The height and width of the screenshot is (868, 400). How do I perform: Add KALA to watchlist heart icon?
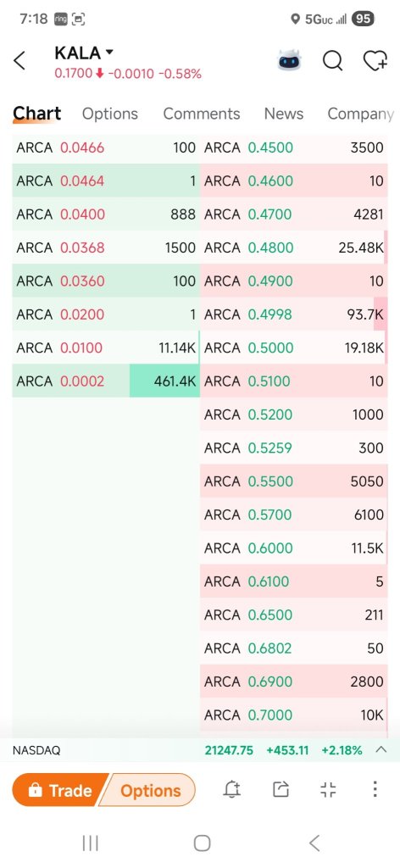click(x=375, y=61)
